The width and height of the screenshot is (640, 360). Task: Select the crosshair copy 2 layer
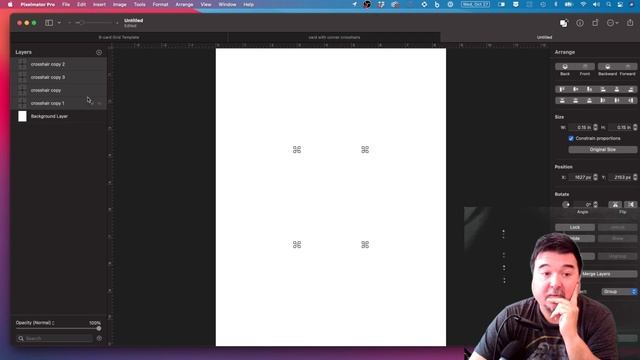pyautogui.click(x=59, y=64)
